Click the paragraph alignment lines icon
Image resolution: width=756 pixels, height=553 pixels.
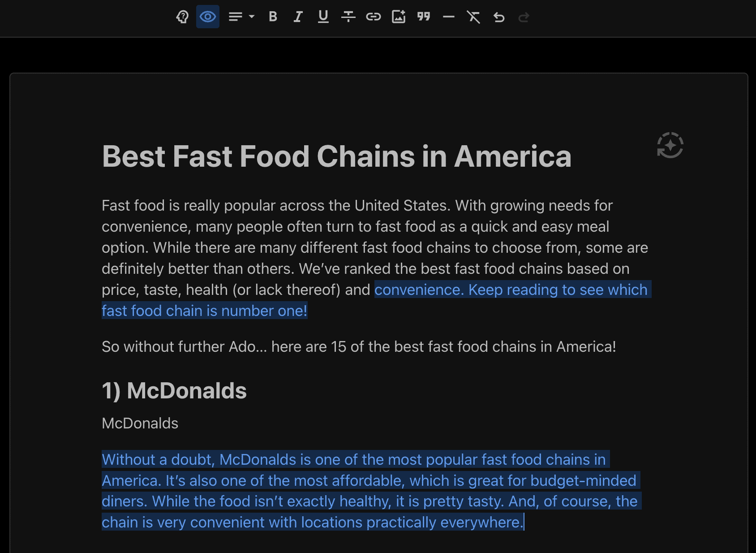click(x=235, y=17)
